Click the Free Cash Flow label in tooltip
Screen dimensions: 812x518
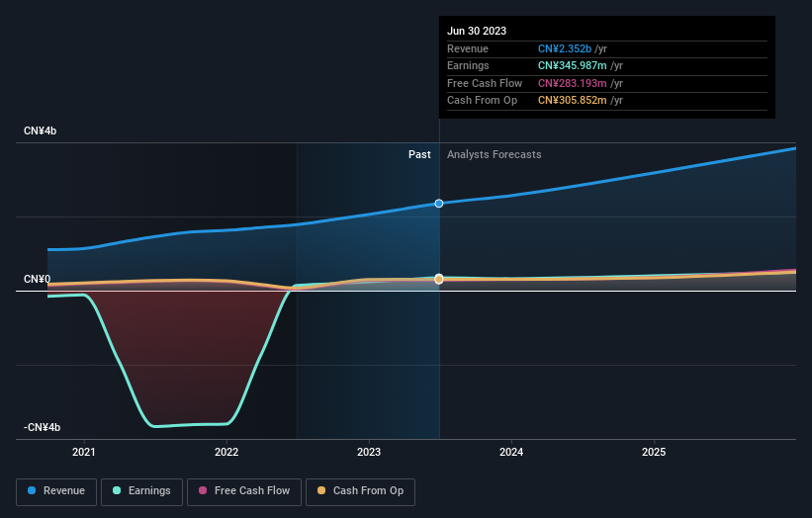[485, 83]
